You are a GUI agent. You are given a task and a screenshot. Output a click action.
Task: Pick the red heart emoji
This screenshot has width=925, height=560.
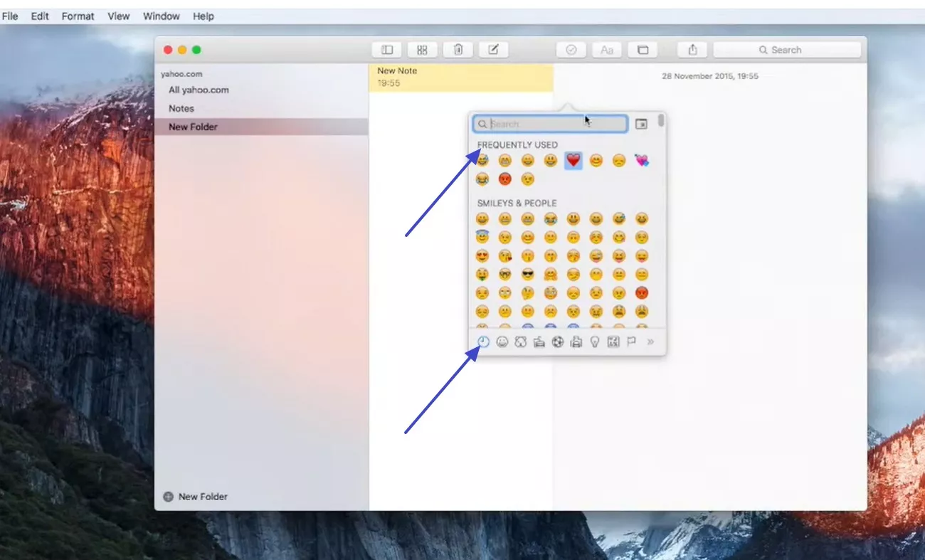[573, 160]
